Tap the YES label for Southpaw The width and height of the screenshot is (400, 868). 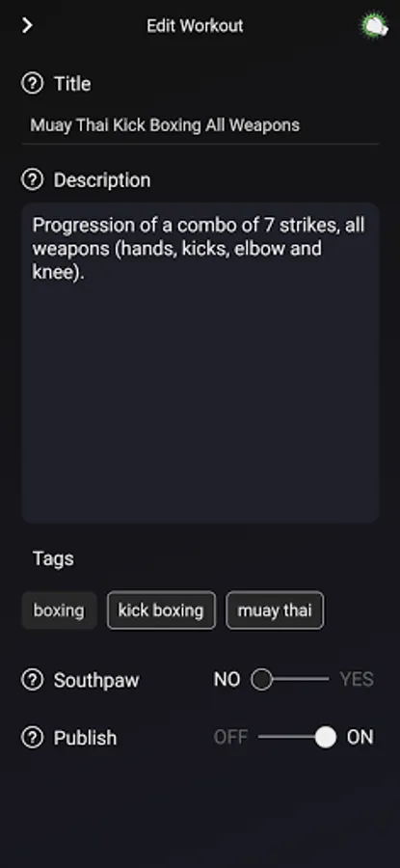pyautogui.click(x=357, y=679)
